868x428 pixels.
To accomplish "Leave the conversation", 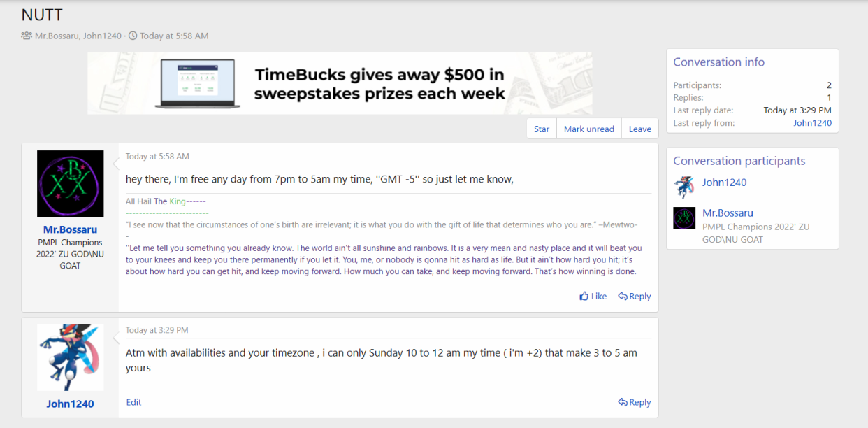I will click(639, 129).
